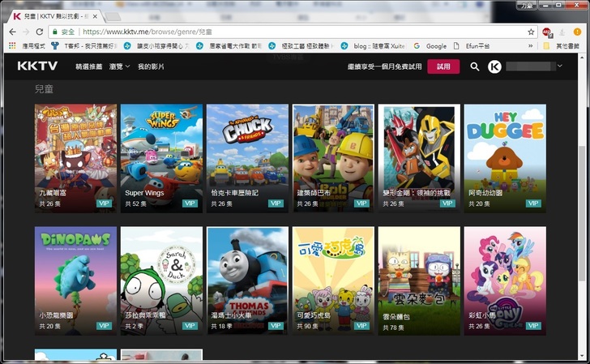This screenshot has width=590, height=364.
Task: Open the Transformers 變形金剛 thumbnail
Action: coord(419,158)
